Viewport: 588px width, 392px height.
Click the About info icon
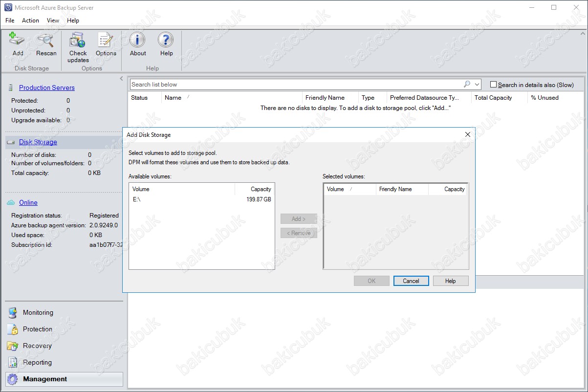click(137, 40)
